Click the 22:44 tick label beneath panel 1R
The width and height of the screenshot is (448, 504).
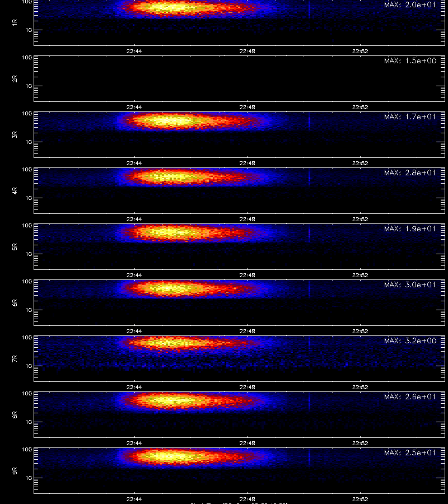(x=134, y=51)
